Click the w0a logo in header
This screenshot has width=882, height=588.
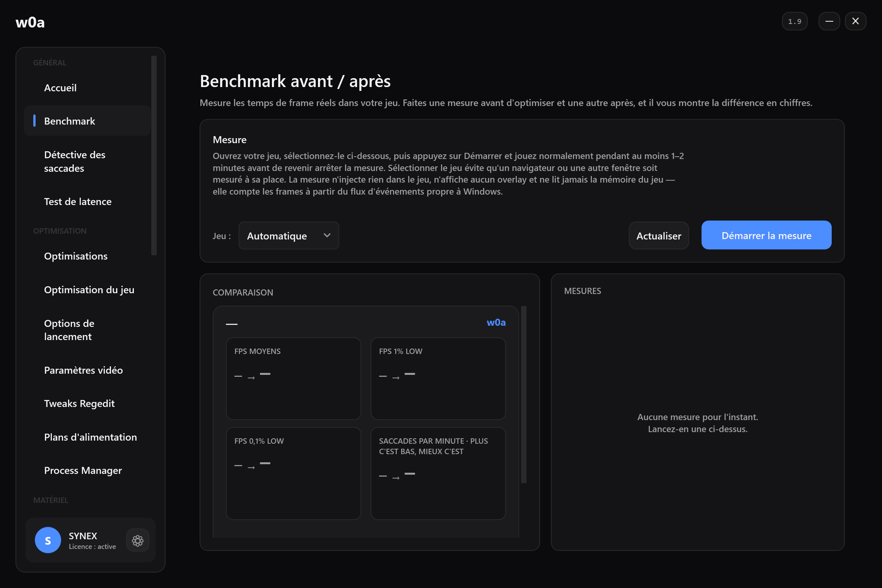point(30,22)
